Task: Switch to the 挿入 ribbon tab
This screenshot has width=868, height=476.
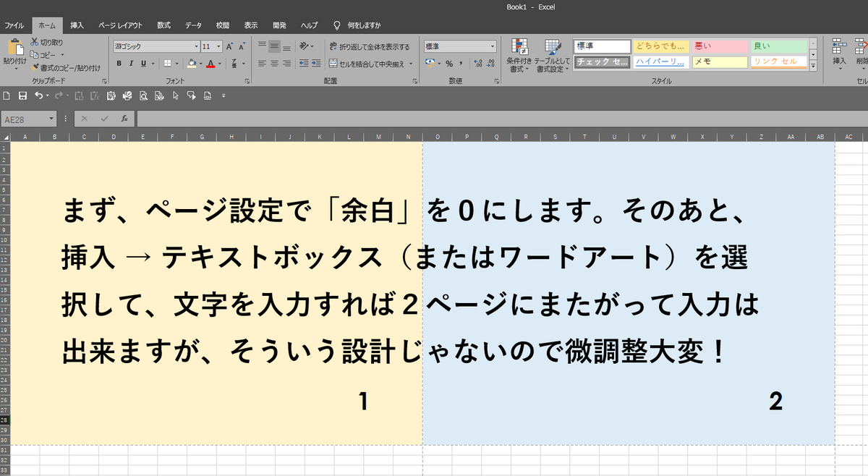Action: click(77, 25)
